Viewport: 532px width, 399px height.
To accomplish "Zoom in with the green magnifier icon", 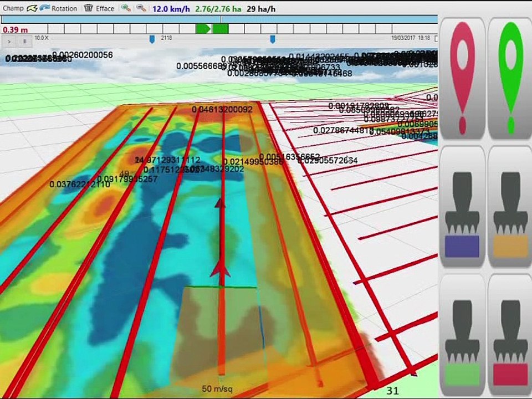I will 126,8.
